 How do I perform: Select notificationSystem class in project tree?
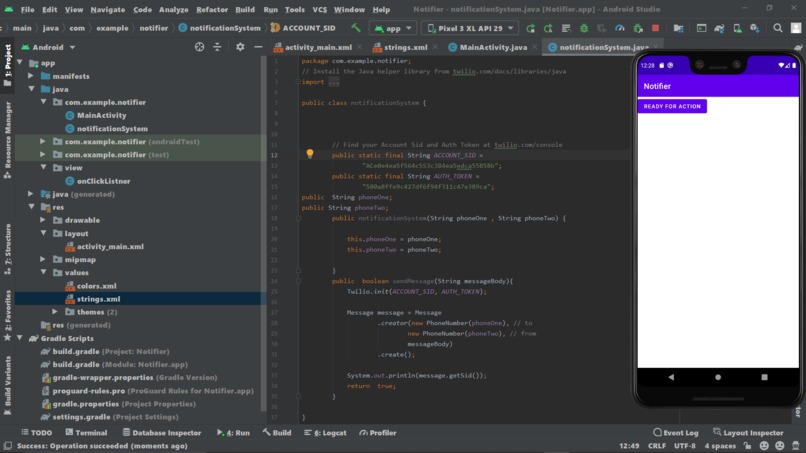tap(107, 128)
